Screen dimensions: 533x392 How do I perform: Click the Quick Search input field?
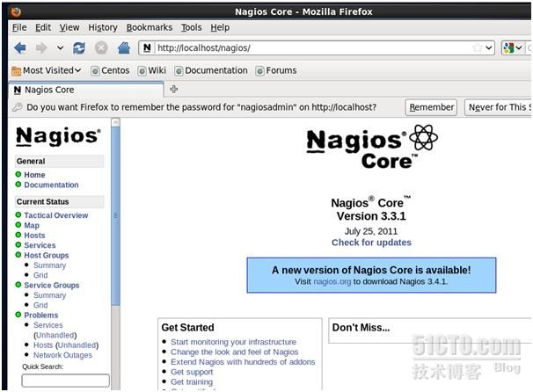[66, 381]
